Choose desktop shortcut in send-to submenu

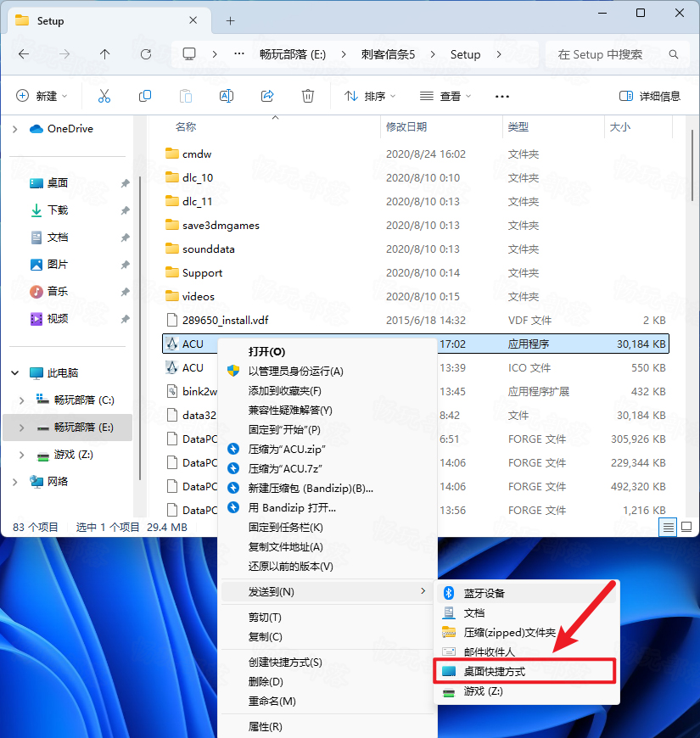(524, 671)
